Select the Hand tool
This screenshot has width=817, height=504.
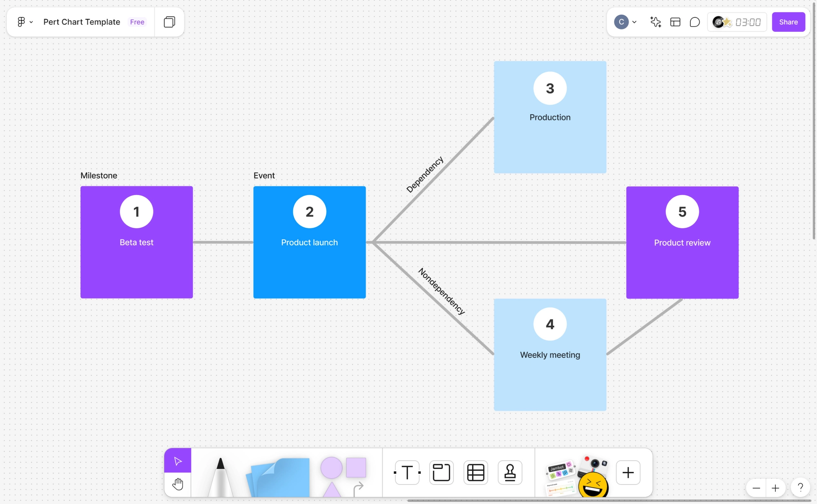178,484
